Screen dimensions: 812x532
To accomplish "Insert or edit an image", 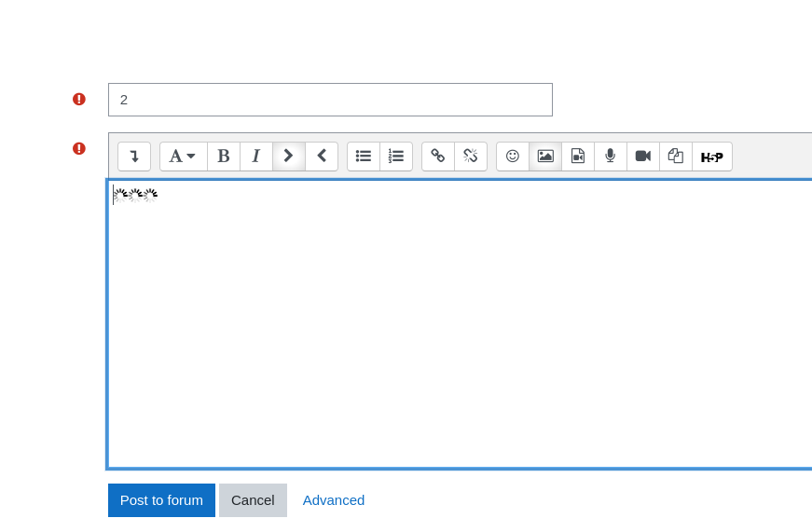I will click(545, 157).
